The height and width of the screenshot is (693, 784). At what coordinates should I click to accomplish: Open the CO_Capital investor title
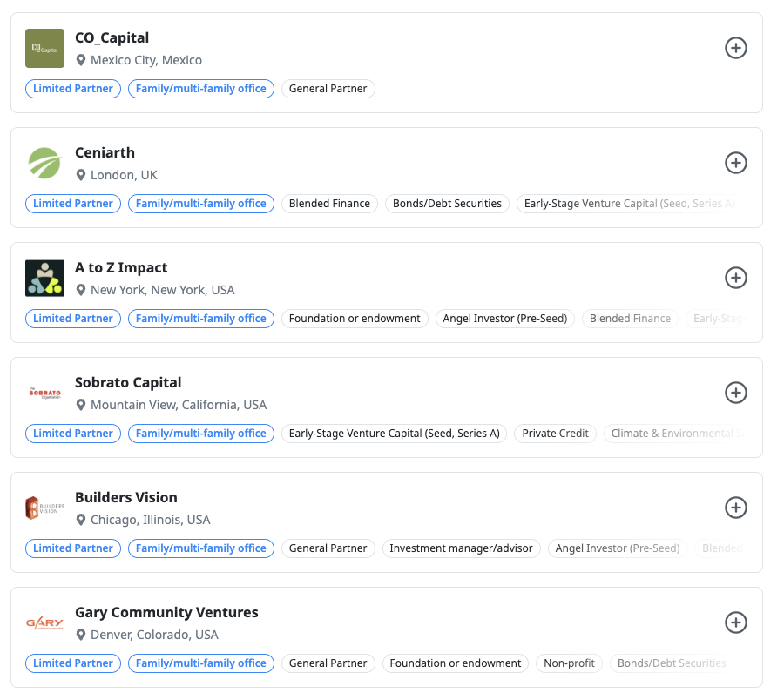pos(112,38)
